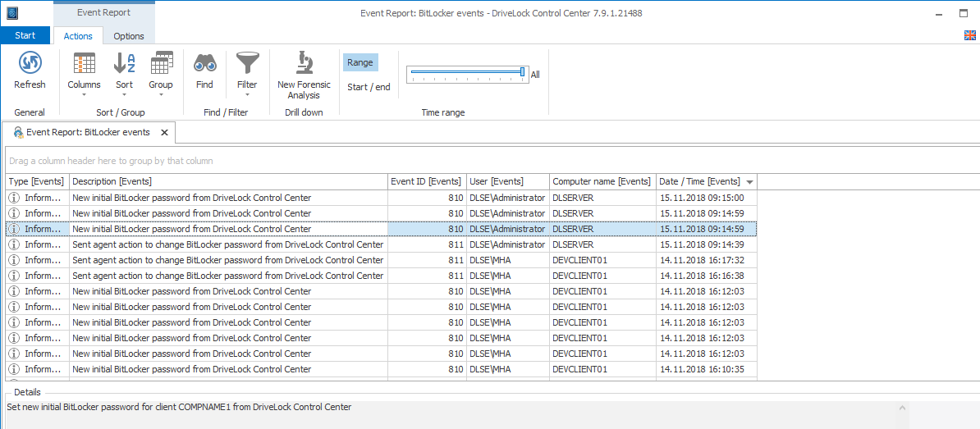This screenshot has height=429, width=980.
Task: Sort by Event ID [Events] column header
Action: pos(427,182)
